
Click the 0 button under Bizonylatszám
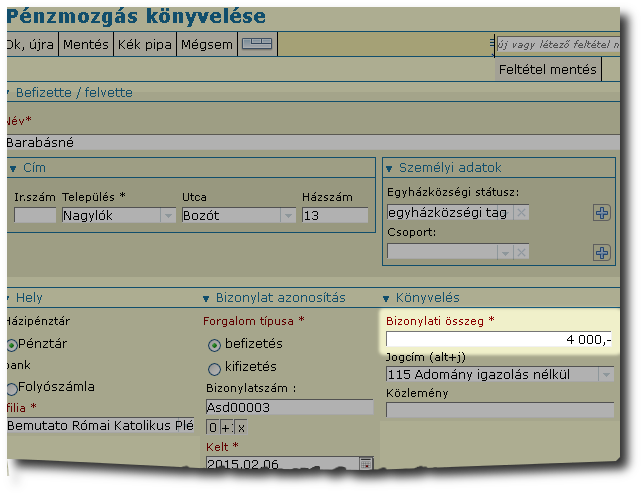pyautogui.click(x=212, y=427)
